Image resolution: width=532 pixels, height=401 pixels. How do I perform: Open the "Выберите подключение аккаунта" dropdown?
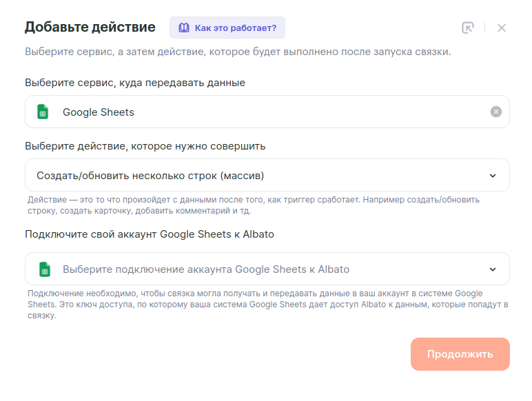tap(262, 269)
